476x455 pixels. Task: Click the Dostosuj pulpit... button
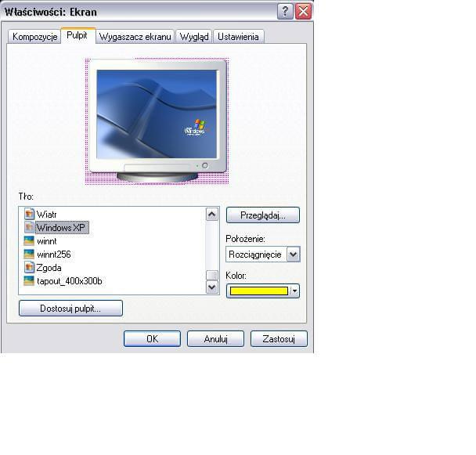pyautogui.click(x=70, y=309)
